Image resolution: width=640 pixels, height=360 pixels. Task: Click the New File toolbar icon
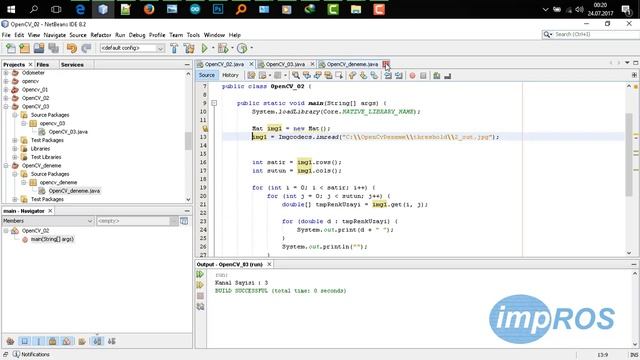point(11,48)
